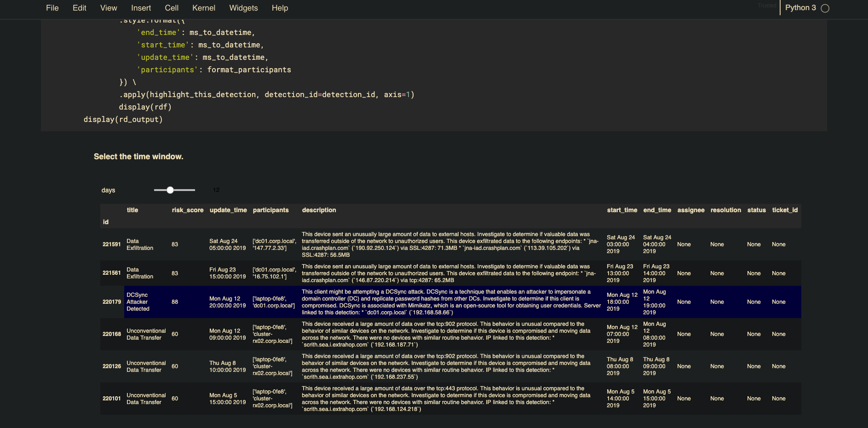The height and width of the screenshot is (428, 868).
Task: Click Unconventional Data Transfer title in row 220168
Action: pyautogui.click(x=146, y=334)
